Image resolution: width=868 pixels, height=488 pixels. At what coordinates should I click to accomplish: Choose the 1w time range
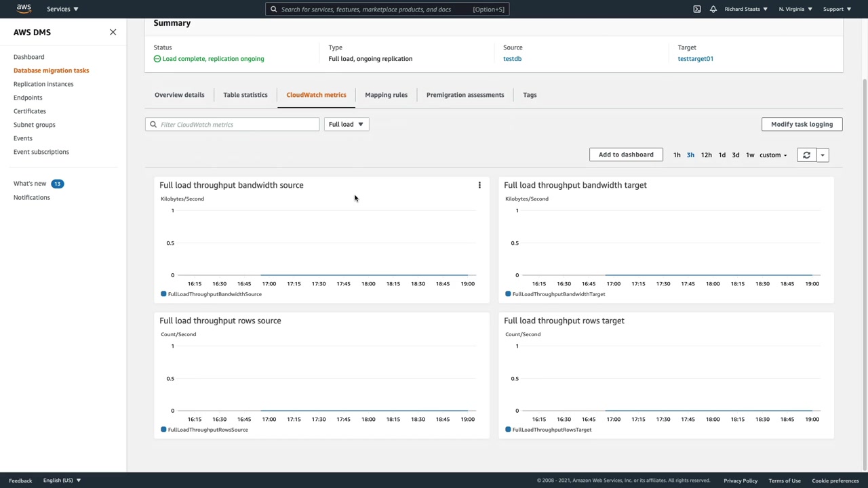(x=750, y=155)
